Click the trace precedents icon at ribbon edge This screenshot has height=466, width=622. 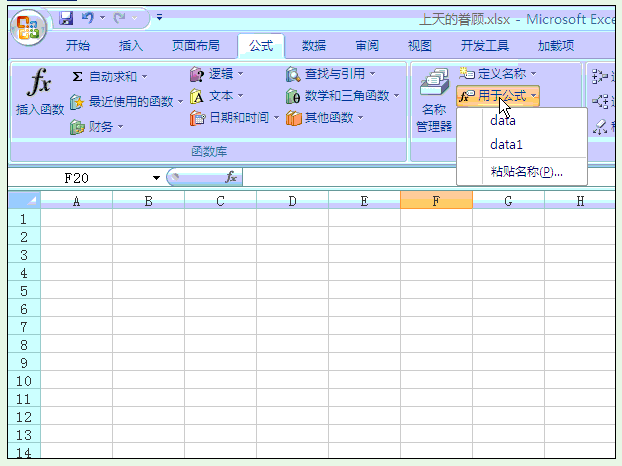tap(600, 77)
